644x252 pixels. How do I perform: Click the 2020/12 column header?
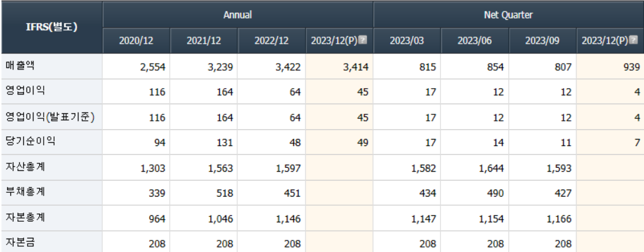click(136, 40)
